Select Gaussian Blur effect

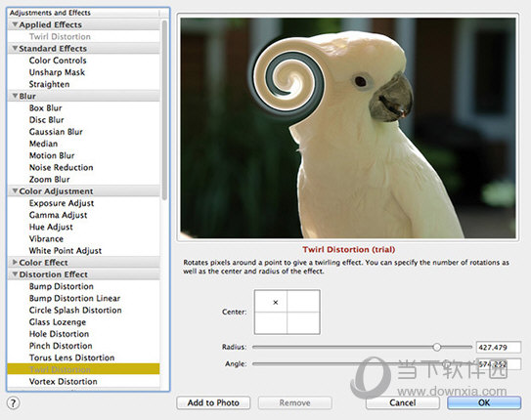pos(56,132)
